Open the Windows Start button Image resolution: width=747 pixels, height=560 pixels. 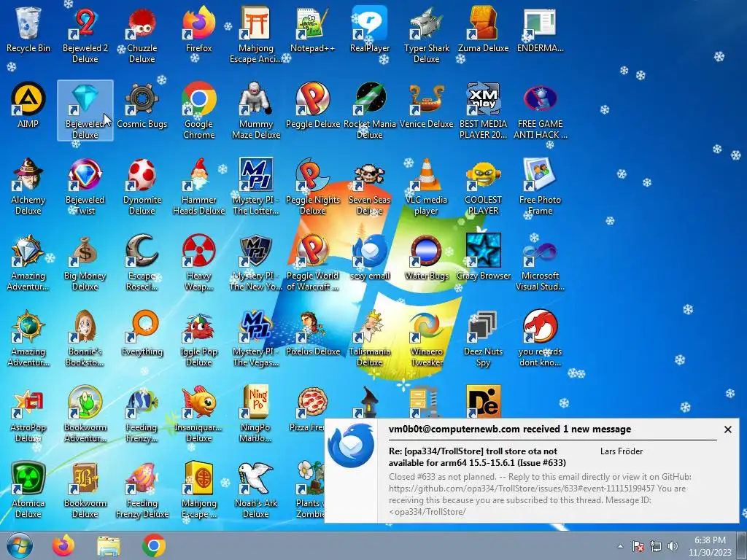tap(19, 545)
